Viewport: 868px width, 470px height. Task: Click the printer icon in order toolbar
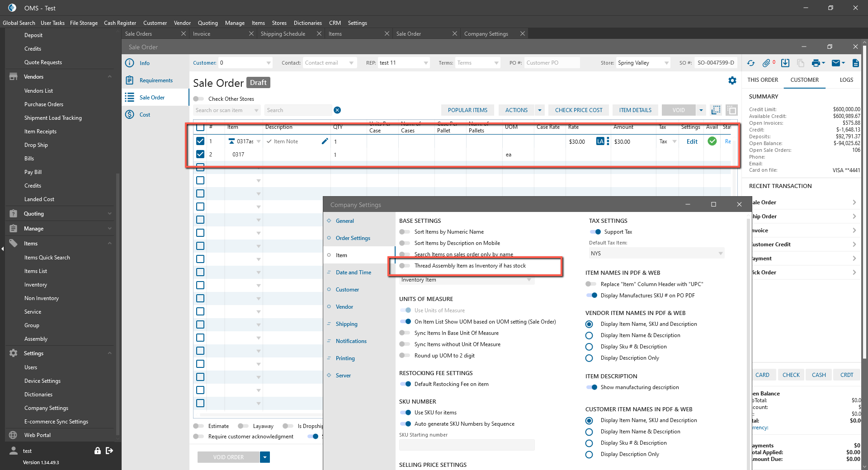click(816, 63)
